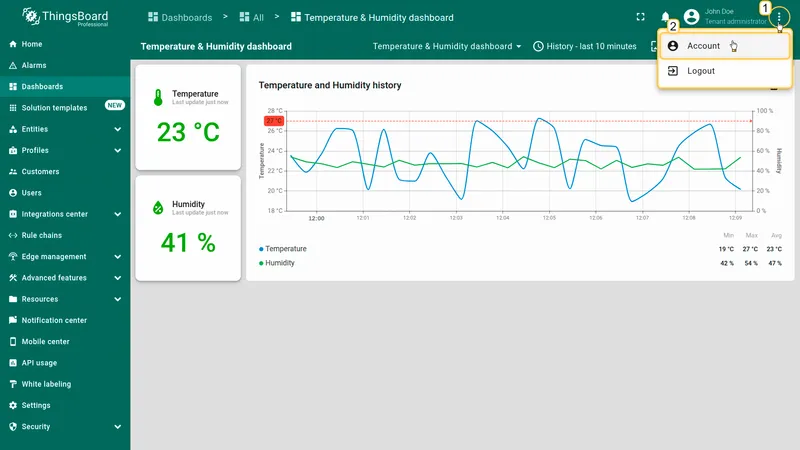Go to Dashboards breadcrumb
The width and height of the screenshot is (800, 450).
point(180,17)
